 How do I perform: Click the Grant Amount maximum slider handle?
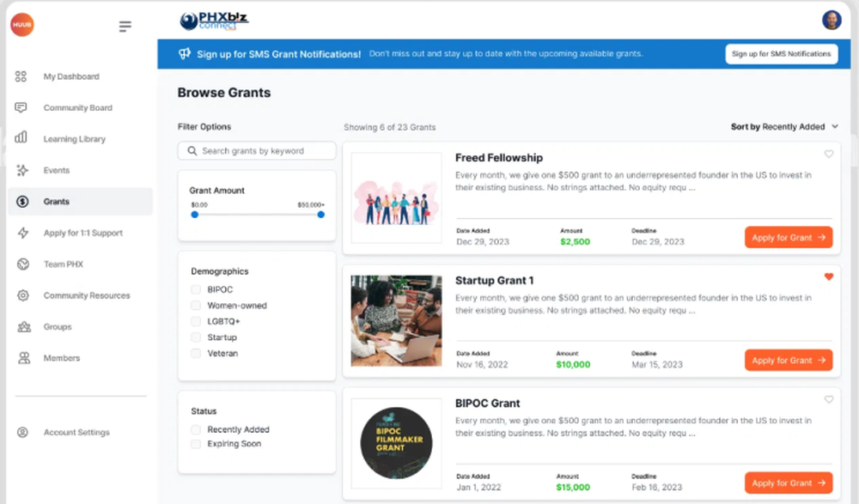(321, 215)
